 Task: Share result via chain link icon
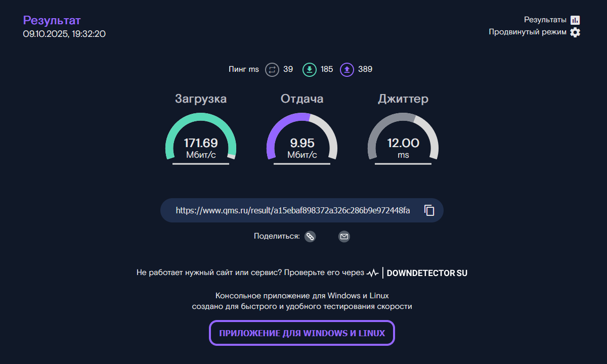pos(310,236)
